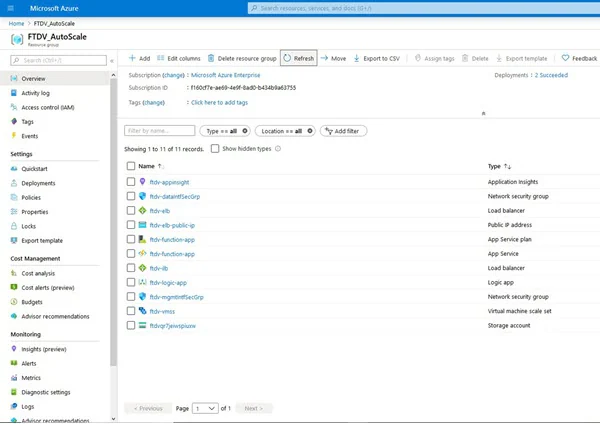Screen dimensions: 600x424
Task: Click the FTDV_AutoScale resource group cube icon
Action: pyautogui.click(x=17, y=39)
